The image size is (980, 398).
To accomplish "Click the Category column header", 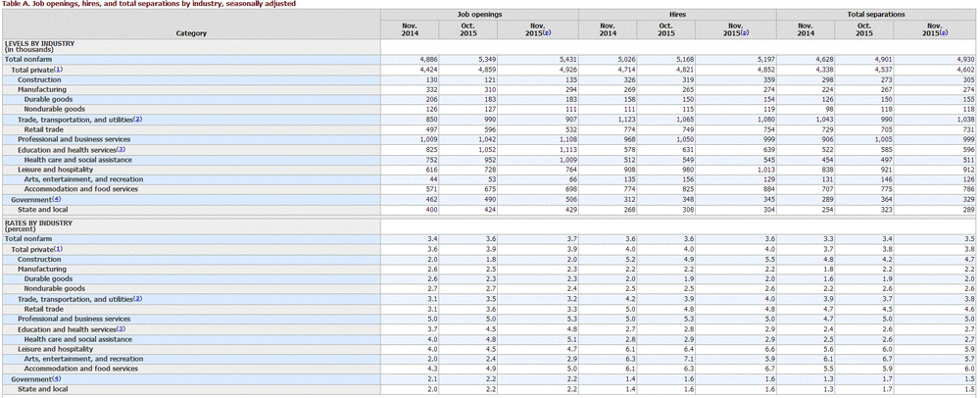I will click(x=191, y=33).
